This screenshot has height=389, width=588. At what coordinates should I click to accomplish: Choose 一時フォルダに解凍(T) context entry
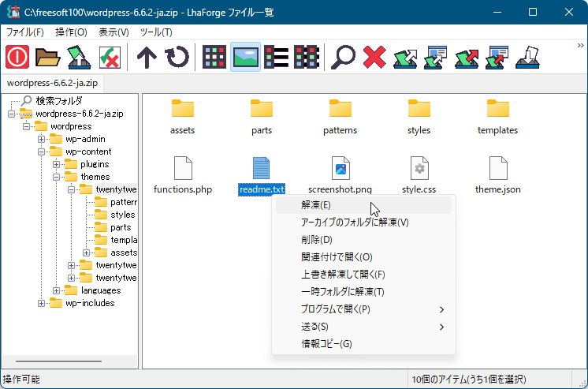(x=363, y=292)
